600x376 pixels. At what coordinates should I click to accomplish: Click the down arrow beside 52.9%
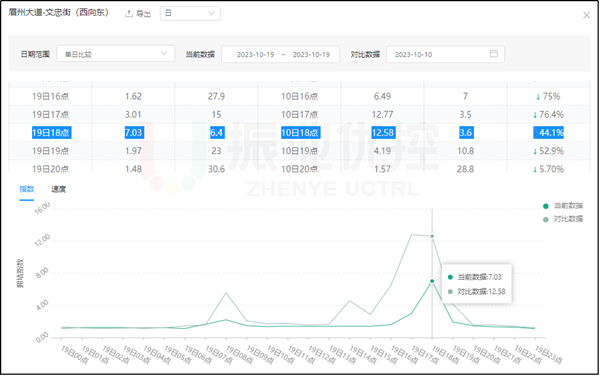click(535, 151)
